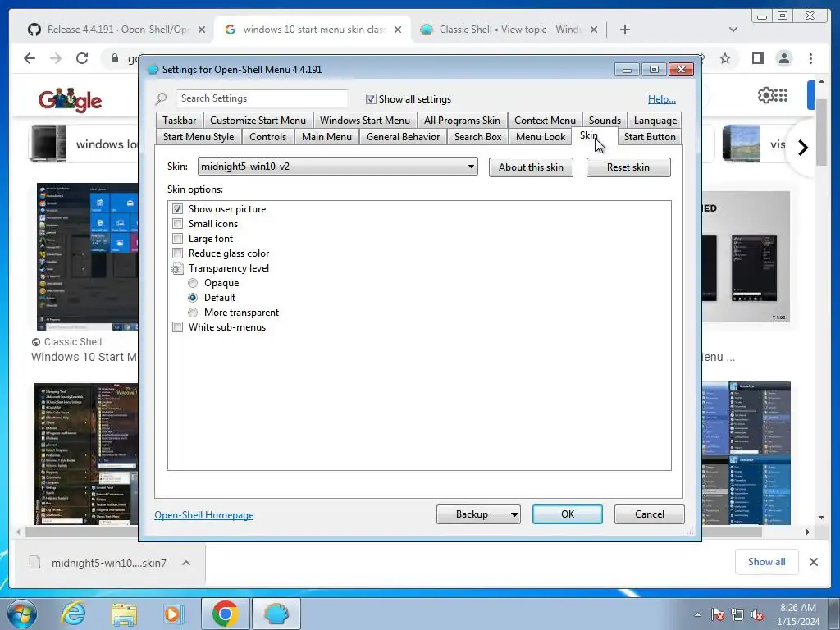
Task: Open the Chrome profile avatar
Action: click(x=783, y=58)
